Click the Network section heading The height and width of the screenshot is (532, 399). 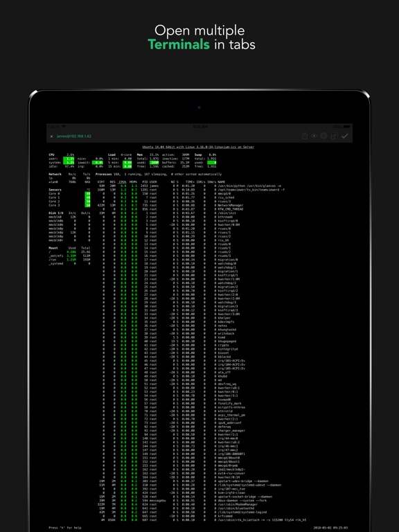[55, 175]
